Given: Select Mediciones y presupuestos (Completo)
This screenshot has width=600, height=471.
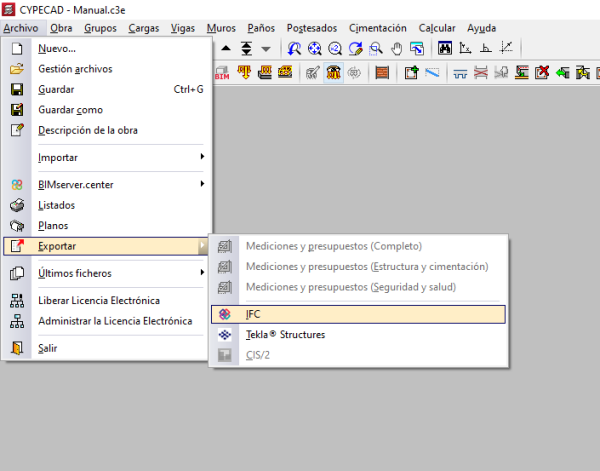Looking at the screenshot, I should 358,246.
